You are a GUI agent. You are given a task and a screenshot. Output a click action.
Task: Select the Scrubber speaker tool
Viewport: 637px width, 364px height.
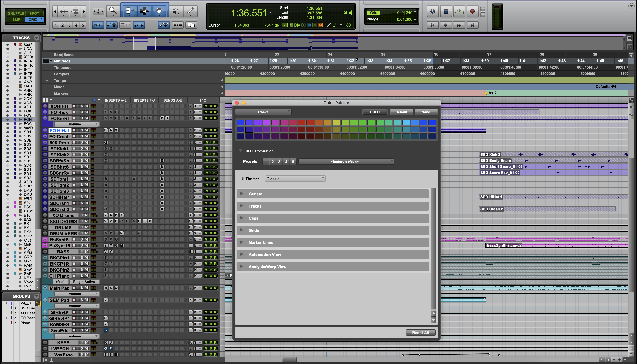coord(176,11)
